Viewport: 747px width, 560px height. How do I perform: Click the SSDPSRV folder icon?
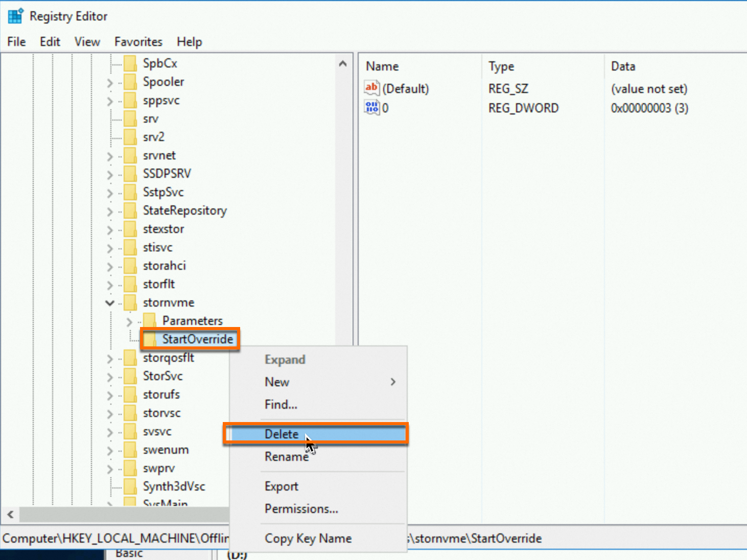[x=130, y=174]
